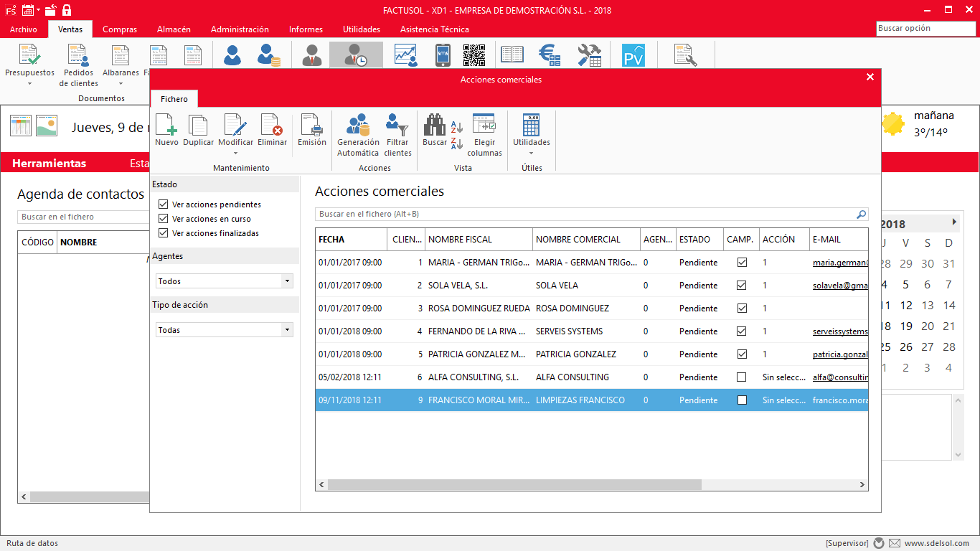This screenshot has width=980, height=551.
Task: Click the chart with person icon
Action: click(x=406, y=55)
